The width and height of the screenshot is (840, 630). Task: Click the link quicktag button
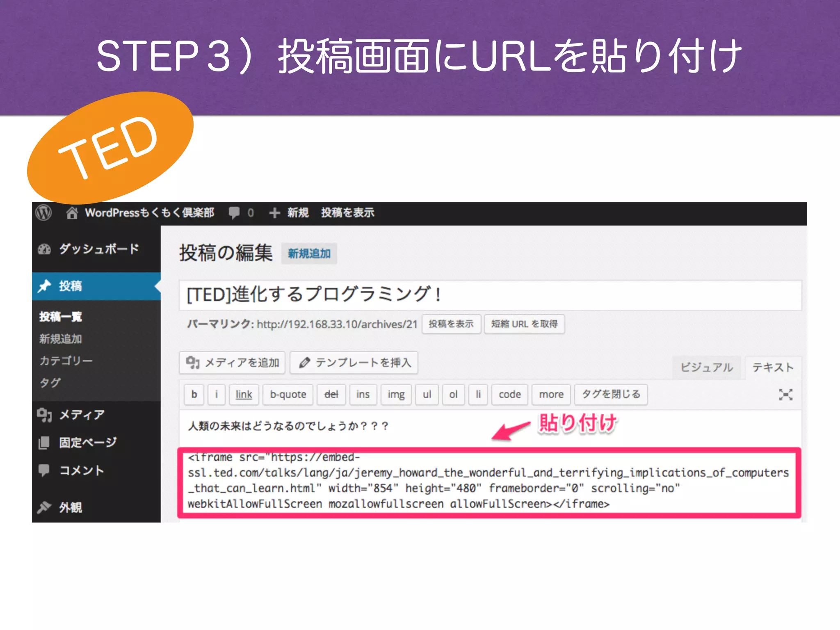(x=244, y=395)
